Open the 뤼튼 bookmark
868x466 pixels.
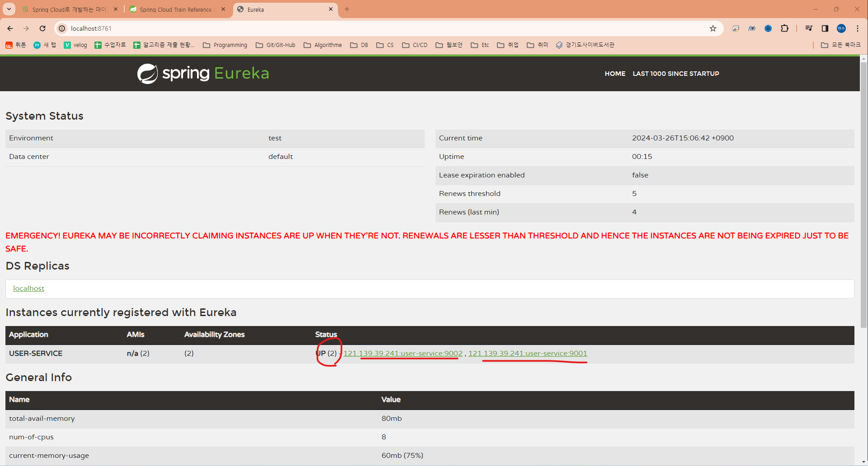point(16,45)
